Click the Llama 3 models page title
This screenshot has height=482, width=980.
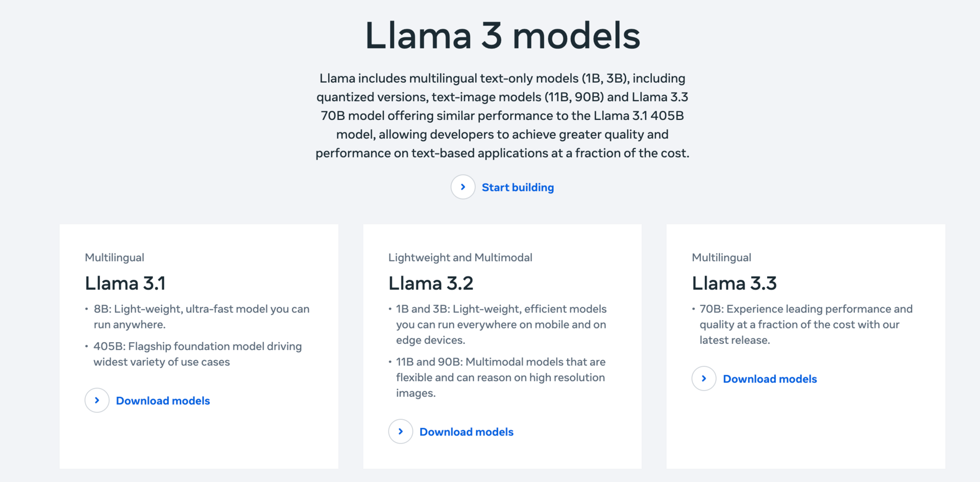pyautogui.click(x=502, y=36)
